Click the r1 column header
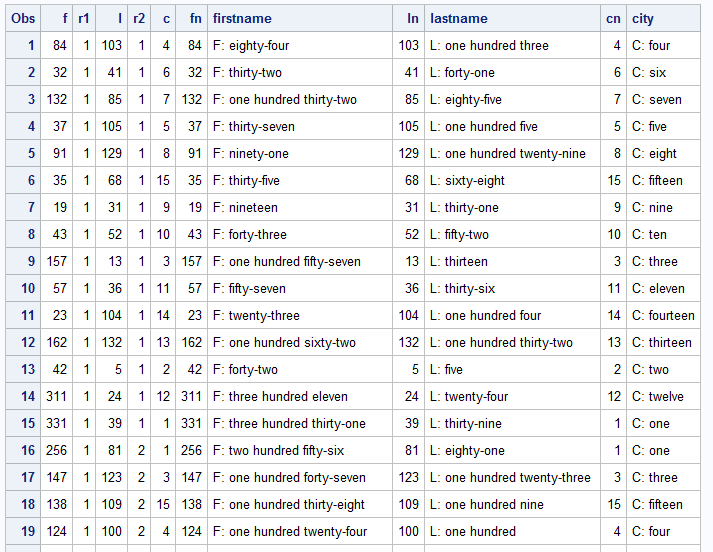The height and width of the screenshot is (552, 713). (83, 19)
